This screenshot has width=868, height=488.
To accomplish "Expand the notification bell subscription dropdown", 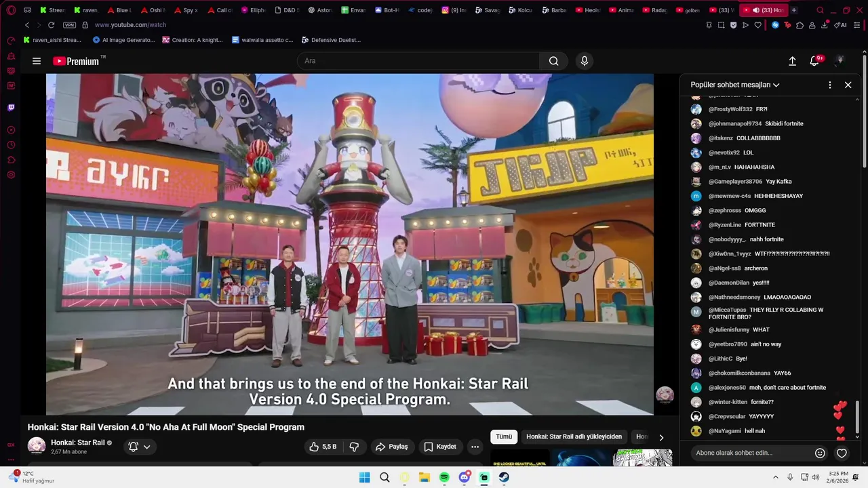I will tap(140, 447).
